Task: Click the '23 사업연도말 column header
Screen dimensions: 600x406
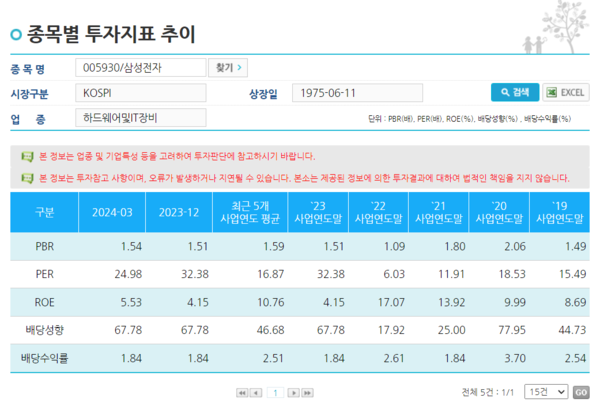Action: point(318,212)
